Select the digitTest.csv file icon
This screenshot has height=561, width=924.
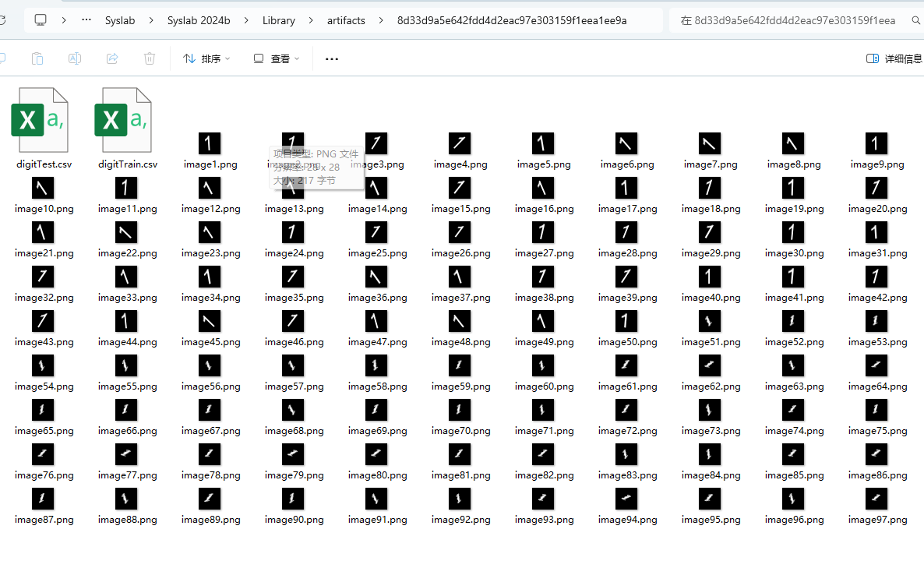[40, 120]
